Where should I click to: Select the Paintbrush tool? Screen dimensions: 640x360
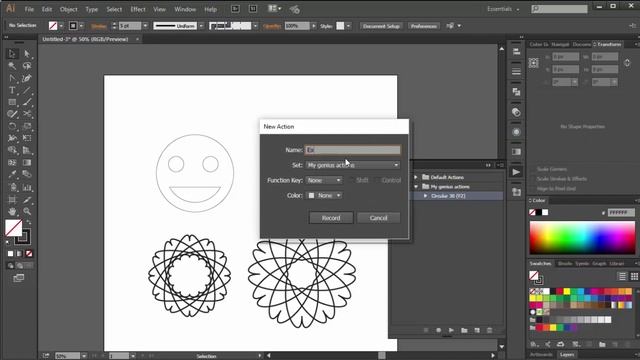[x=27, y=102]
